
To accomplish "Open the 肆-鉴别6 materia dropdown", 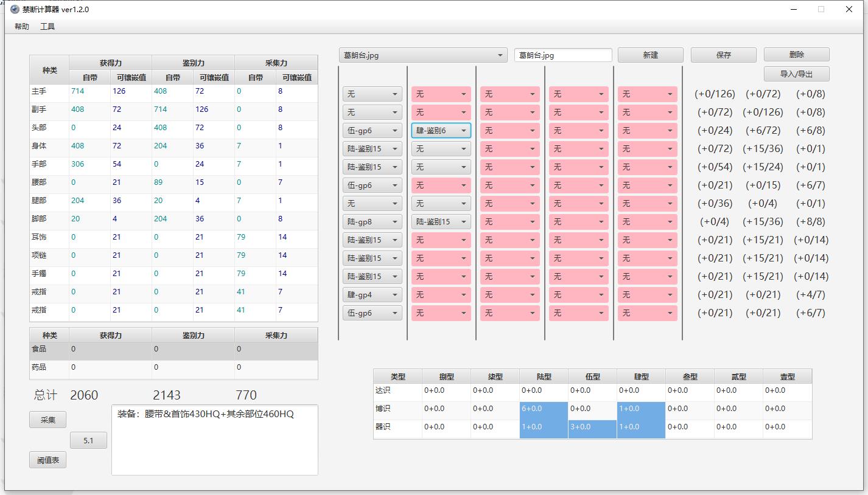I will [441, 131].
